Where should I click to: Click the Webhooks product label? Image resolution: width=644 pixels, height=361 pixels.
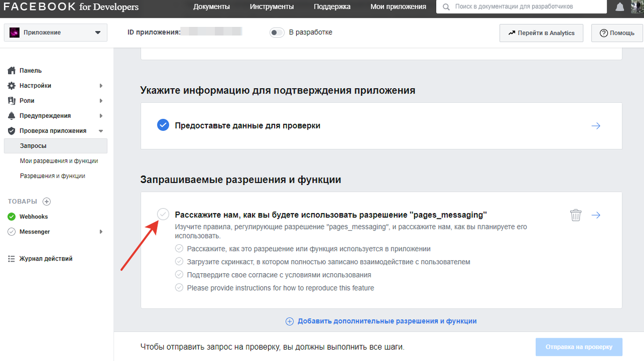(34, 217)
